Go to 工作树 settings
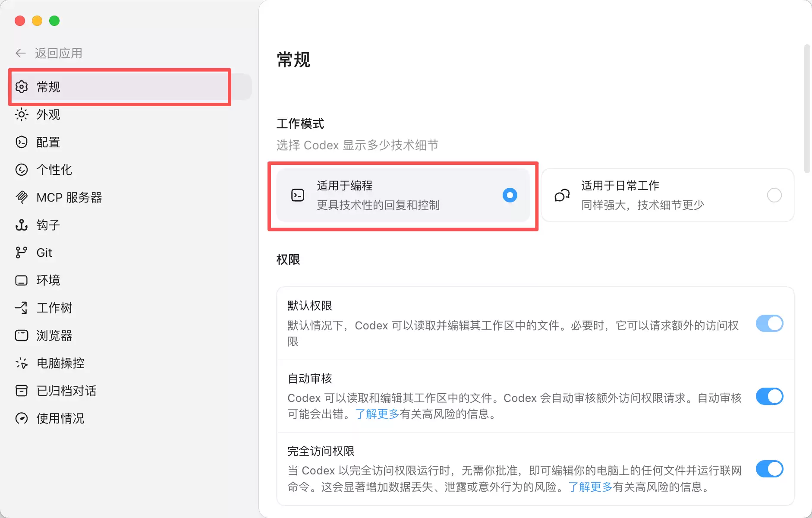 [x=129, y=308]
